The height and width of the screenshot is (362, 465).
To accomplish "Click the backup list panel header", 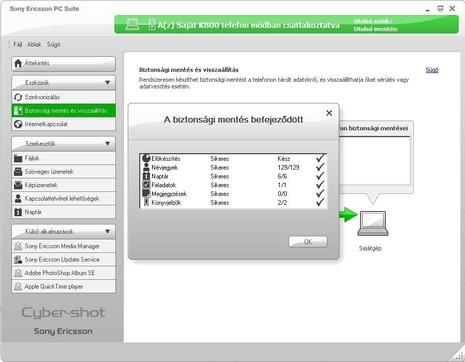I will pos(375,128).
